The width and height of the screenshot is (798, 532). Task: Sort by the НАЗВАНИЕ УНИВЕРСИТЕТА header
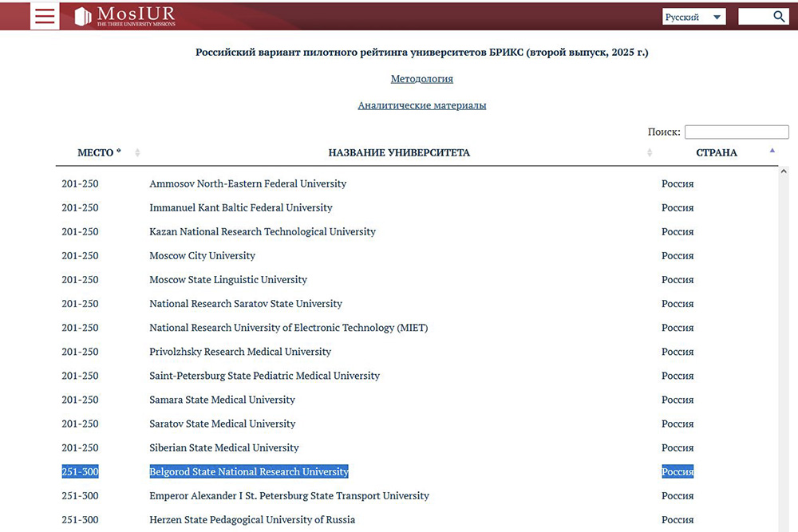(399, 152)
